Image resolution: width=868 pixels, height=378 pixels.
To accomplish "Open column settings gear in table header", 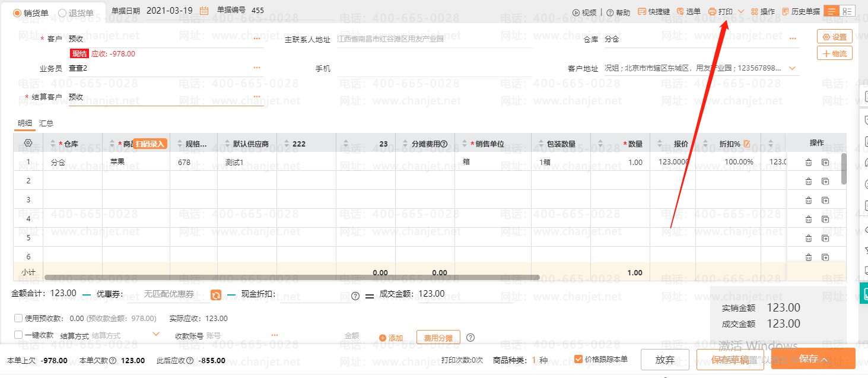I will pos(28,143).
